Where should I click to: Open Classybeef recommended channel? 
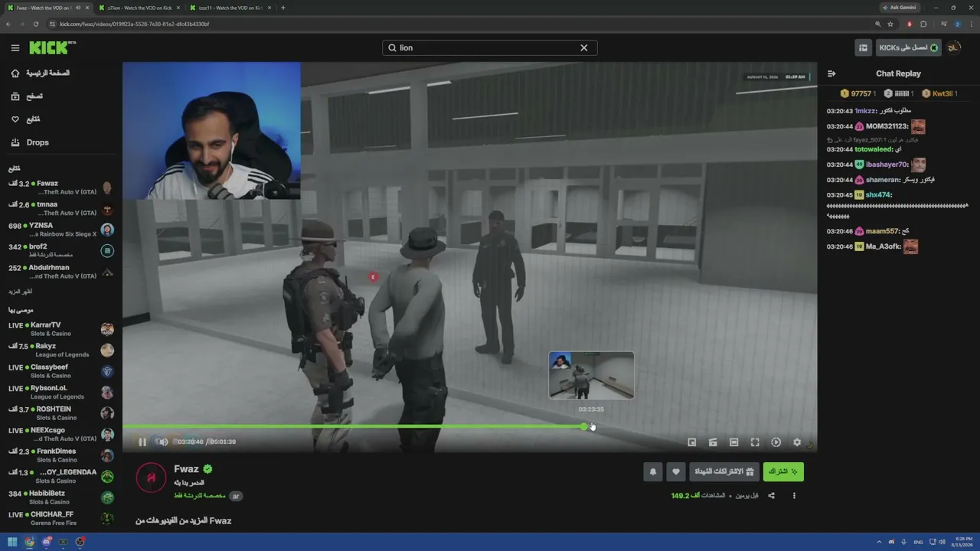(x=60, y=371)
